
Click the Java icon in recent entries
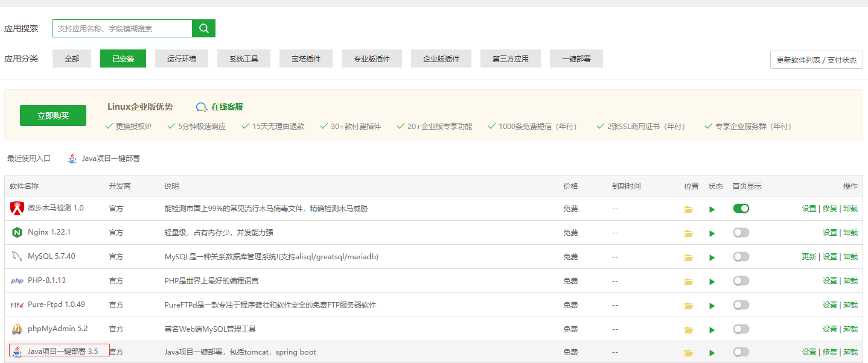[x=72, y=159]
